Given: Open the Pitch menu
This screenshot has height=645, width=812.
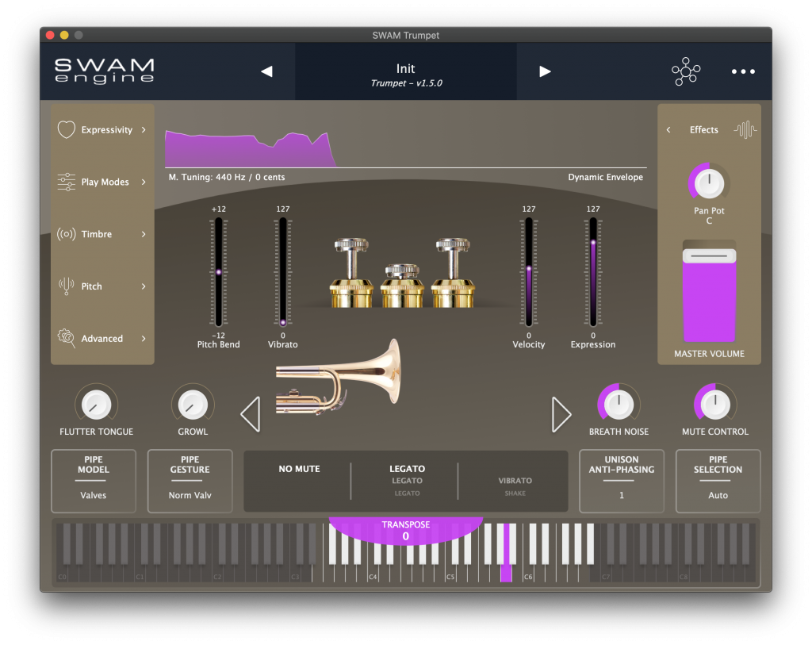Looking at the screenshot, I should [x=102, y=286].
